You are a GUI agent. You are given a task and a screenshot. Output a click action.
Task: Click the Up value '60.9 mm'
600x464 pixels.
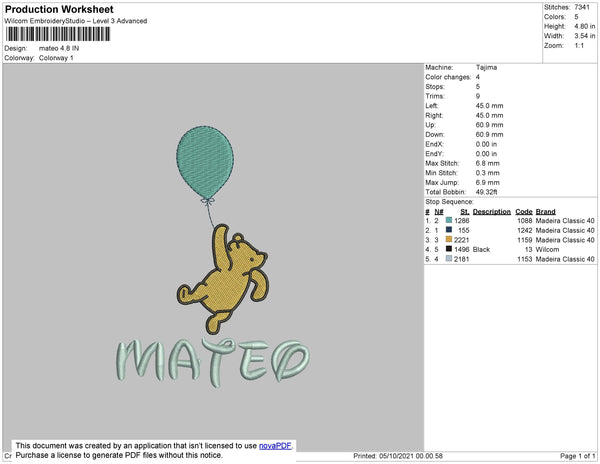pos(489,125)
